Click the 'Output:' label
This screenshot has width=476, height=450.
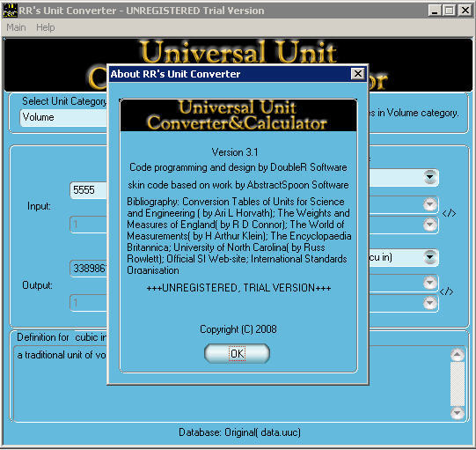[37, 285]
